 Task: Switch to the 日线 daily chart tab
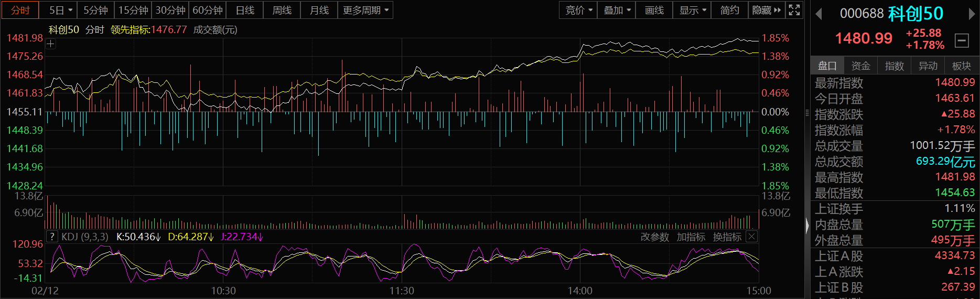pyautogui.click(x=245, y=10)
